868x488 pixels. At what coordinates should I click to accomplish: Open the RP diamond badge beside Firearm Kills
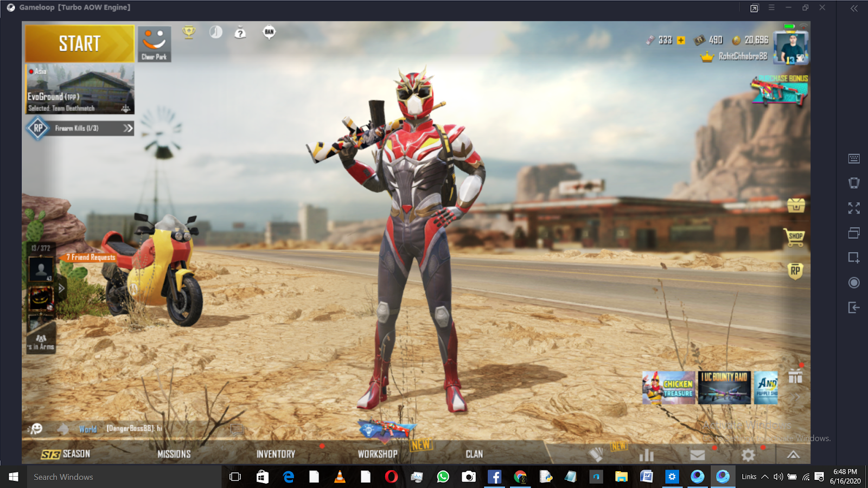coord(38,129)
